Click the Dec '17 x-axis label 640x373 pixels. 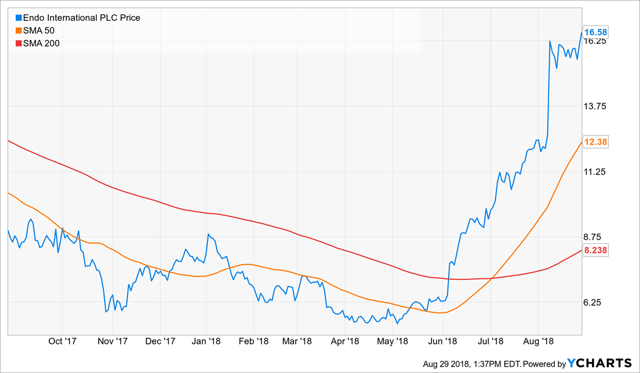point(160,341)
